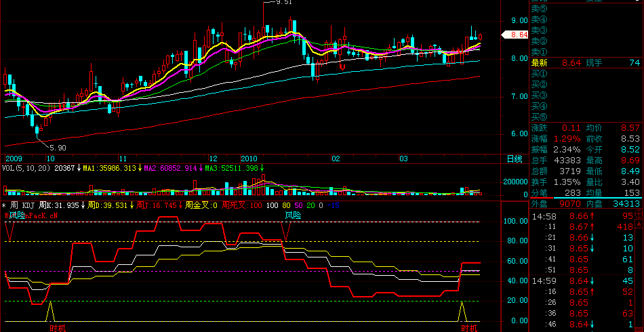Screen dimensions: 644x332
Task: Click the 振幅 value 2.34%
Action: tap(566, 149)
